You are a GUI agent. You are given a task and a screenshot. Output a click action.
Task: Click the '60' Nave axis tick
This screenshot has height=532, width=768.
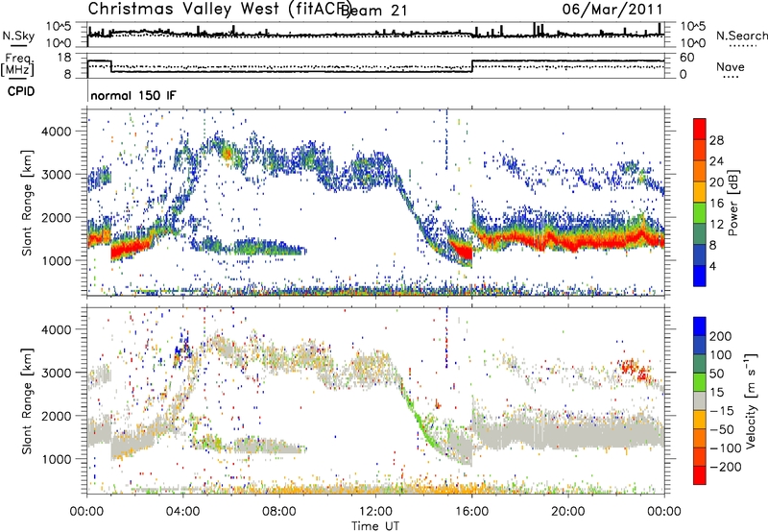click(x=687, y=58)
